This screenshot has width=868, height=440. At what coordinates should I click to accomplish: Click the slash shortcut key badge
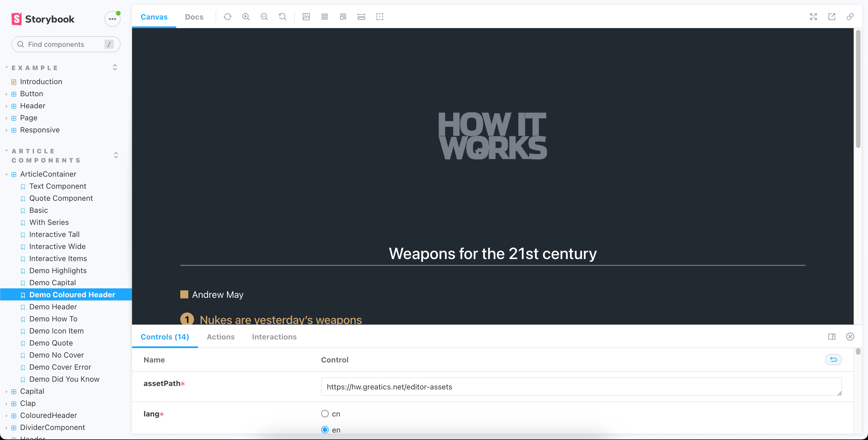tap(109, 45)
